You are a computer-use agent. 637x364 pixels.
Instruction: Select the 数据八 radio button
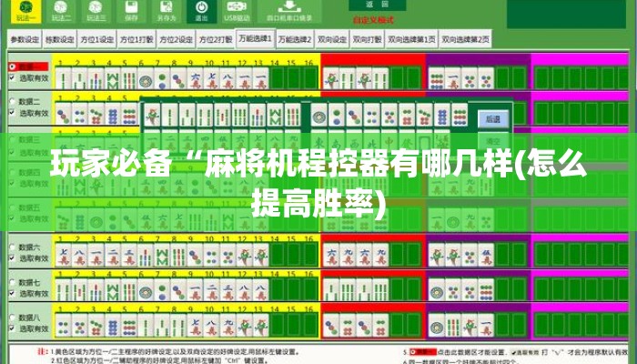pyautogui.click(x=13, y=318)
